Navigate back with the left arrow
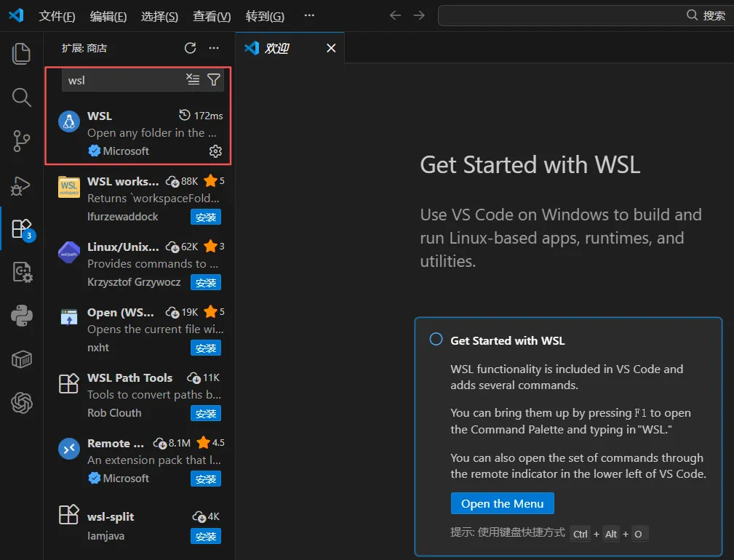This screenshot has width=734, height=560. pos(395,15)
